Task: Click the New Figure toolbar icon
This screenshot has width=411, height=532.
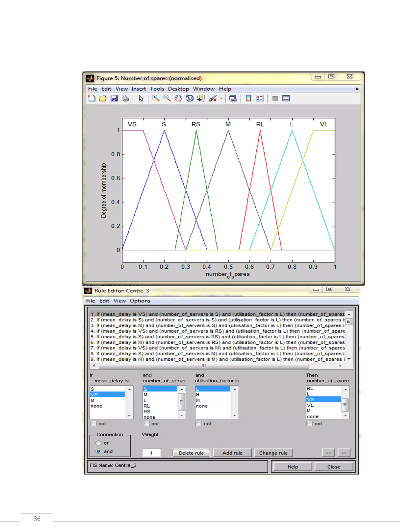Action: click(x=92, y=98)
